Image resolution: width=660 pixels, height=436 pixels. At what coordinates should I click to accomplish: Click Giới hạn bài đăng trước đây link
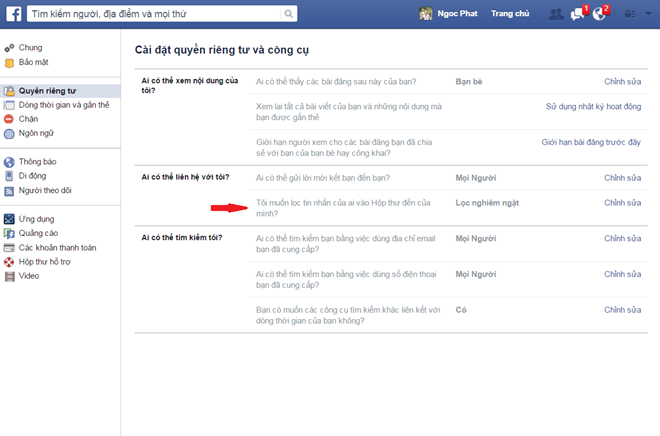[591, 142]
